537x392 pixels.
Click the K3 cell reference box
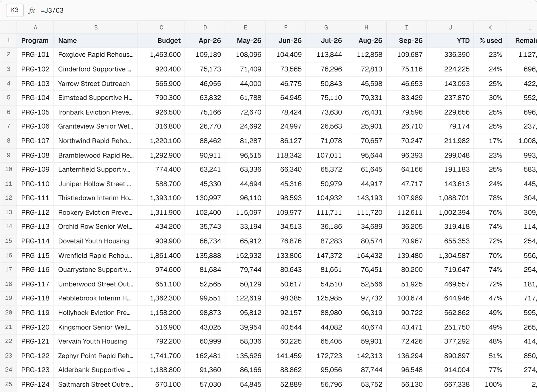point(15,10)
